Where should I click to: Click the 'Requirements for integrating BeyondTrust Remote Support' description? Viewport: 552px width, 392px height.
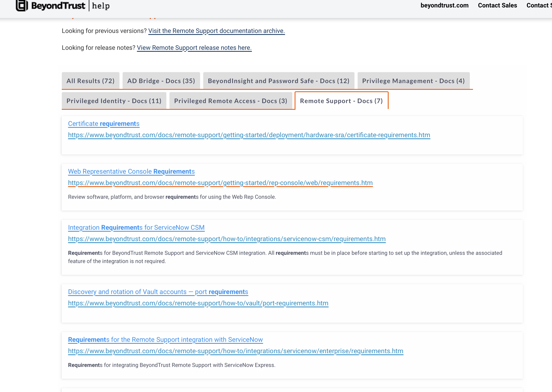(x=171, y=365)
